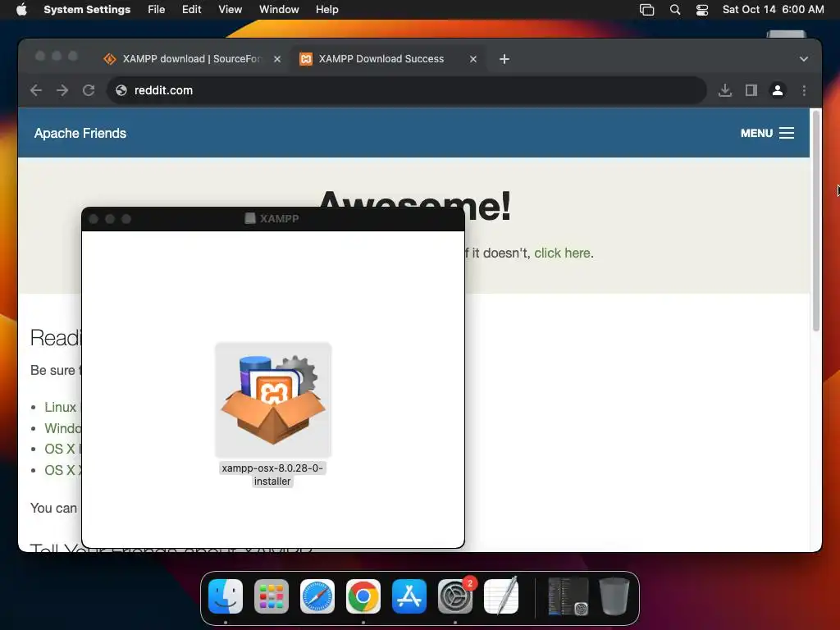The width and height of the screenshot is (840, 630).
Task: Open a new browser tab
Action: [x=504, y=59]
